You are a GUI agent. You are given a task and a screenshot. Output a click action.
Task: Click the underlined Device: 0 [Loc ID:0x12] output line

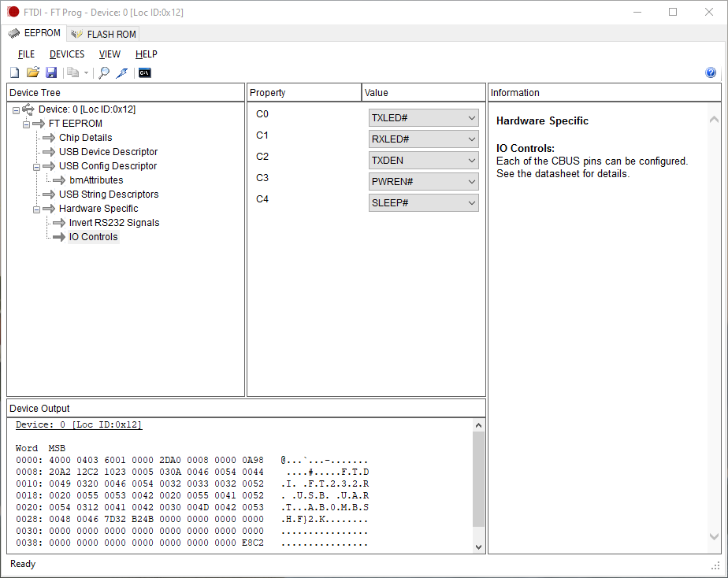79,425
